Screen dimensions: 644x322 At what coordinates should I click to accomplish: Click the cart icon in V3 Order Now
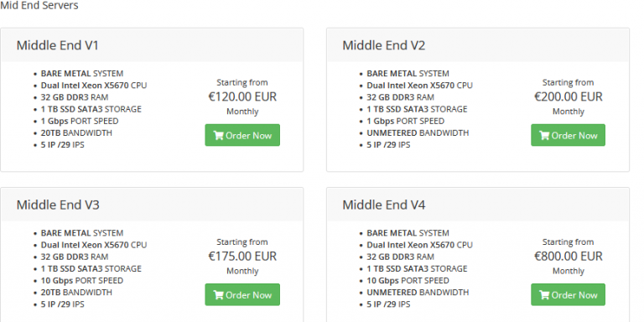(x=218, y=295)
